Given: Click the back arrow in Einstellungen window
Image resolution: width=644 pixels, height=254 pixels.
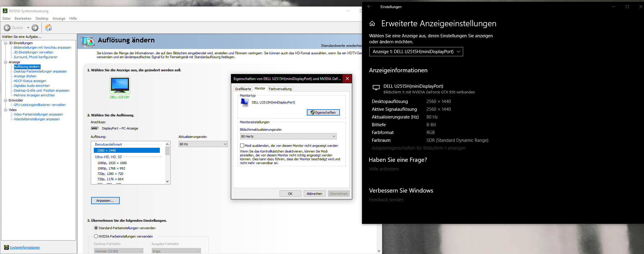Looking at the screenshot, I should click(x=369, y=7).
